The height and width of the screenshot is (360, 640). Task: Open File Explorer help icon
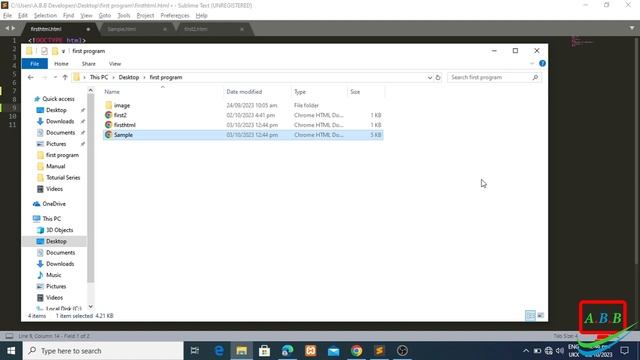[x=542, y=63]
